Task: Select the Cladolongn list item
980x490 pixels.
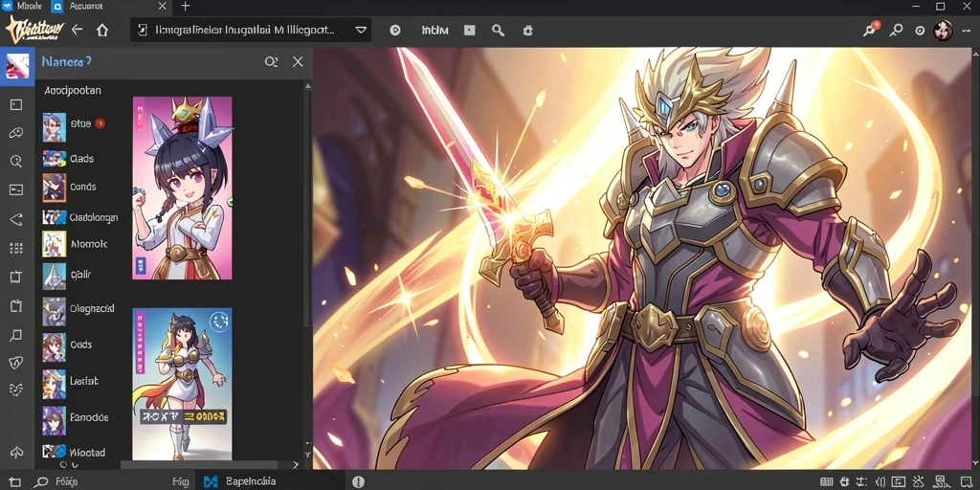Action: (x=80, y=217)
